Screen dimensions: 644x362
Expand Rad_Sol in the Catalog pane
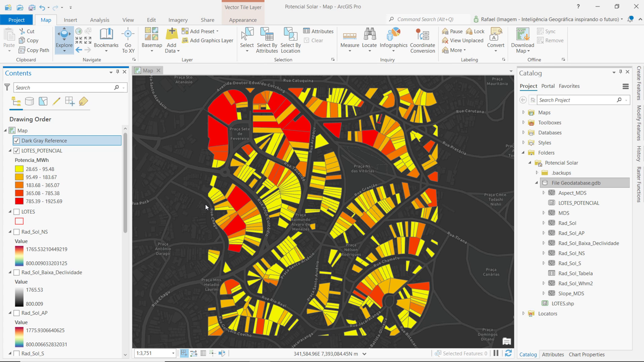point(543,223)
